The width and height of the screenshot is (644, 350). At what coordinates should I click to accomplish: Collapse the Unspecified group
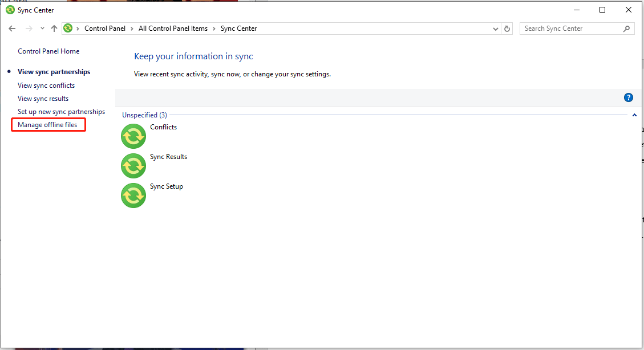[x=634, y=115]
